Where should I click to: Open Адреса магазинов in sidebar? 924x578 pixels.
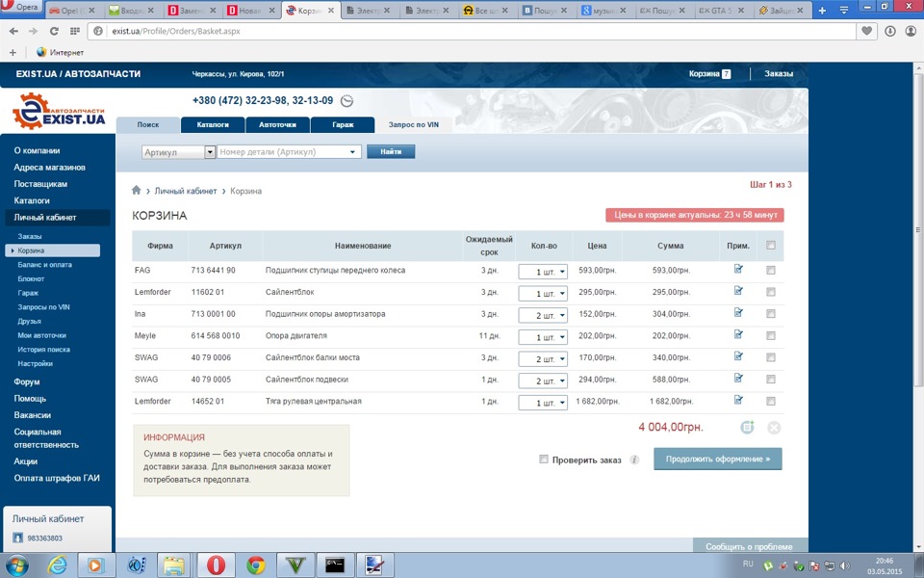[x=49, y=168]
